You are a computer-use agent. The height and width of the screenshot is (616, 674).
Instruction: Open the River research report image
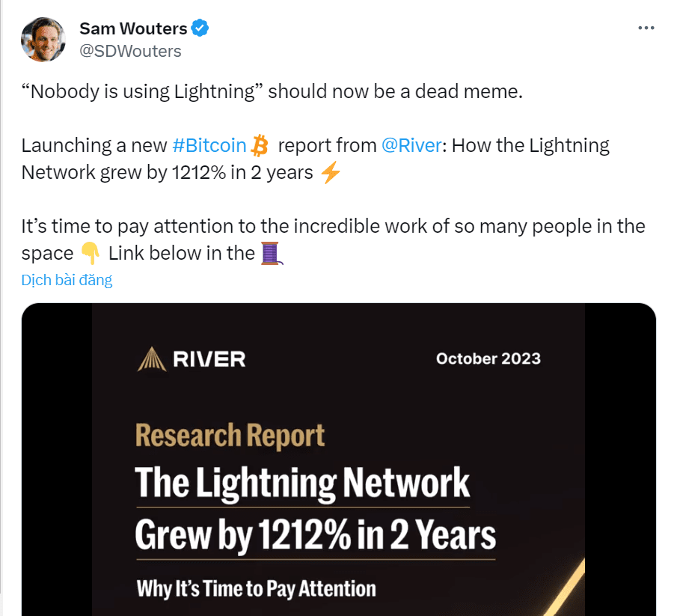point(338,460)
